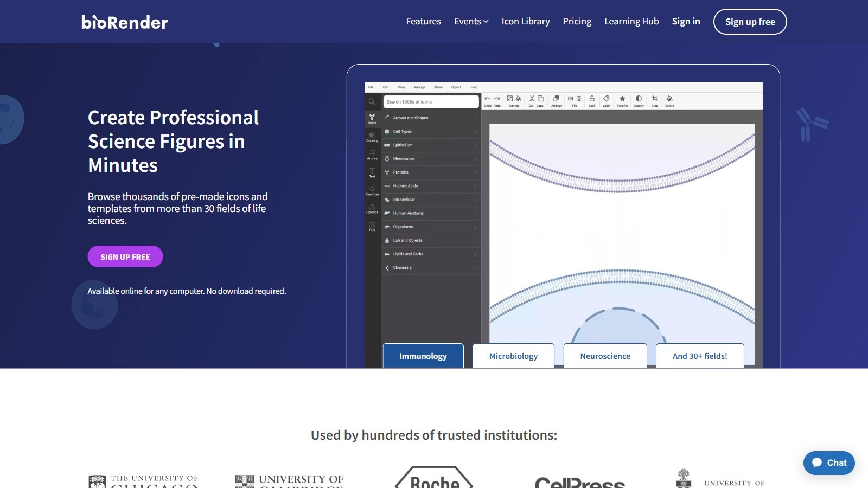868x488 pixels.
Task: Click the Cut scissors icon
Action: tap(532, 99)
